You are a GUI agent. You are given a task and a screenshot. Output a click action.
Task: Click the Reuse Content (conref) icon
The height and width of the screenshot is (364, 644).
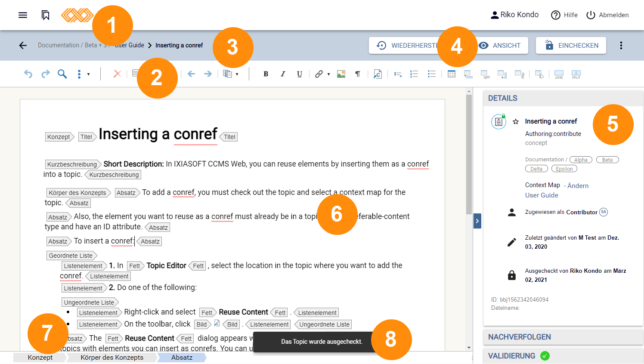pos(378,74)
